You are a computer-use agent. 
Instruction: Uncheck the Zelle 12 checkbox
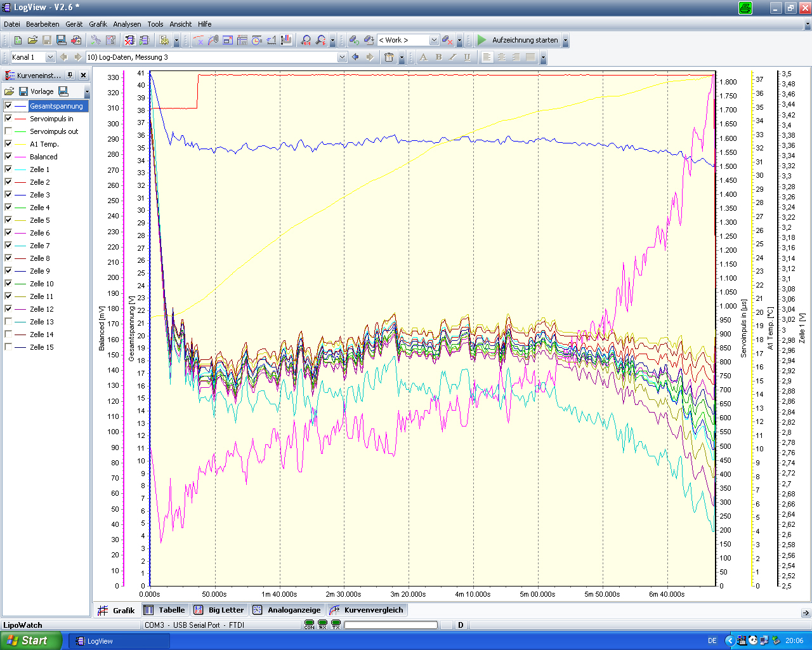[x=8, y=309]
